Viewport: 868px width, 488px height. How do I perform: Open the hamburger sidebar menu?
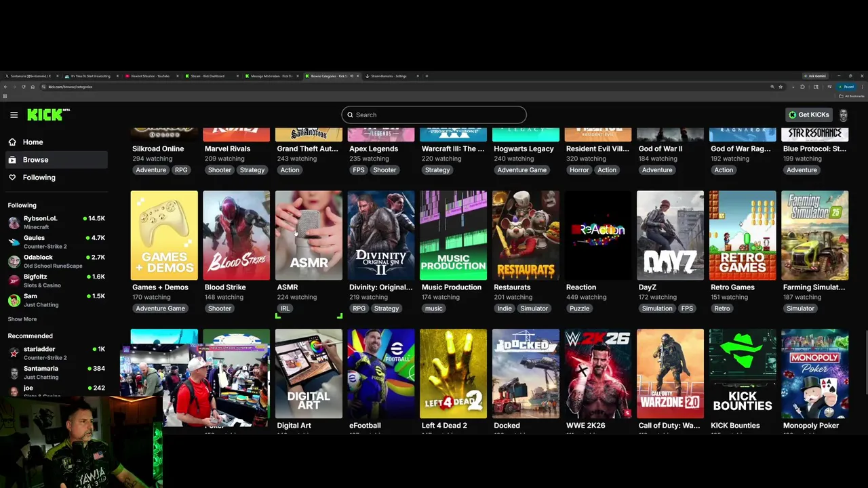coord(14,115)
